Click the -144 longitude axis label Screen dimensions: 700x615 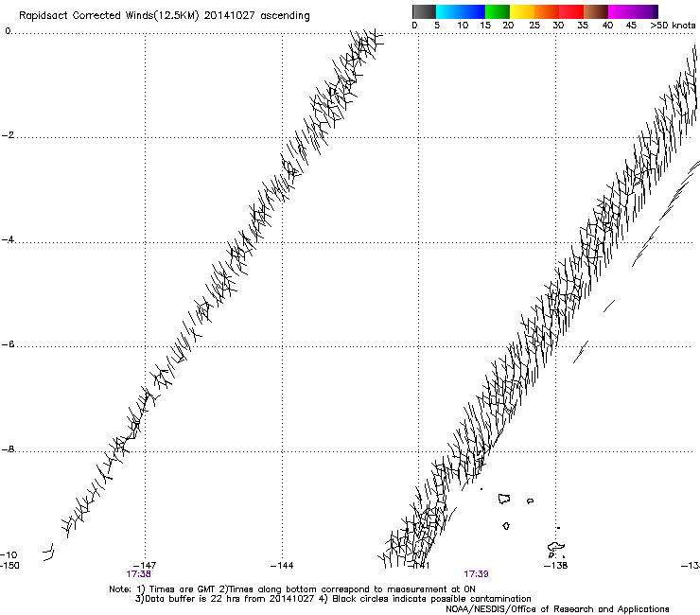click(282, 566)
